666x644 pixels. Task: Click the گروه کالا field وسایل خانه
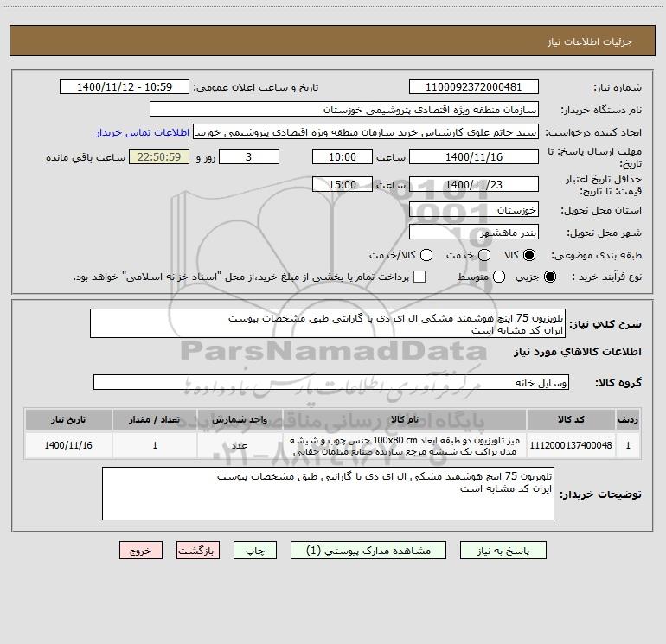tap(331, 382)
